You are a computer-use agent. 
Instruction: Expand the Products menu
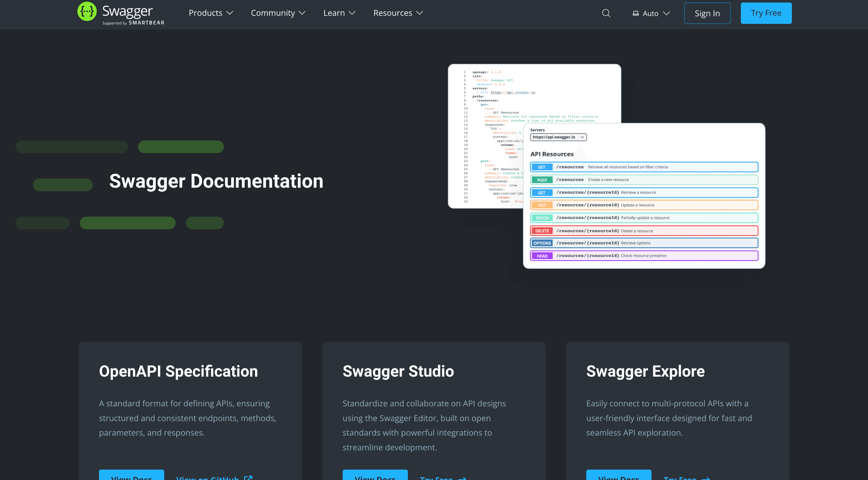pos(211,13)
